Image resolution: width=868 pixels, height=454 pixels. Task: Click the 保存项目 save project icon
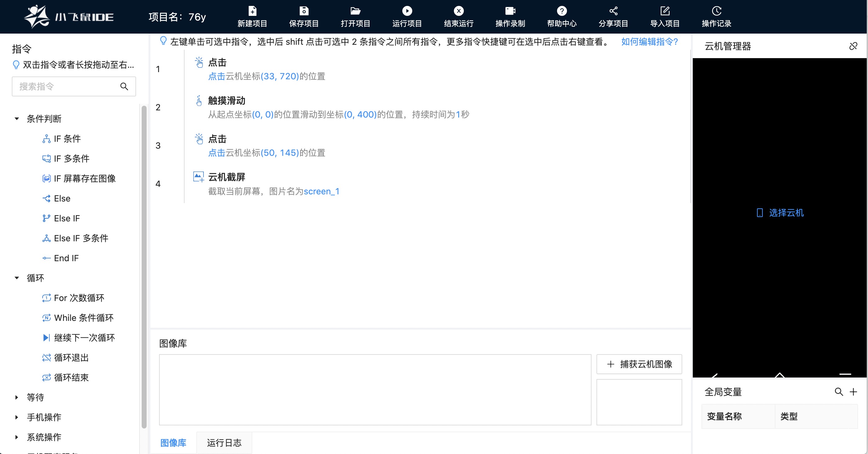(x=304, y=11)
